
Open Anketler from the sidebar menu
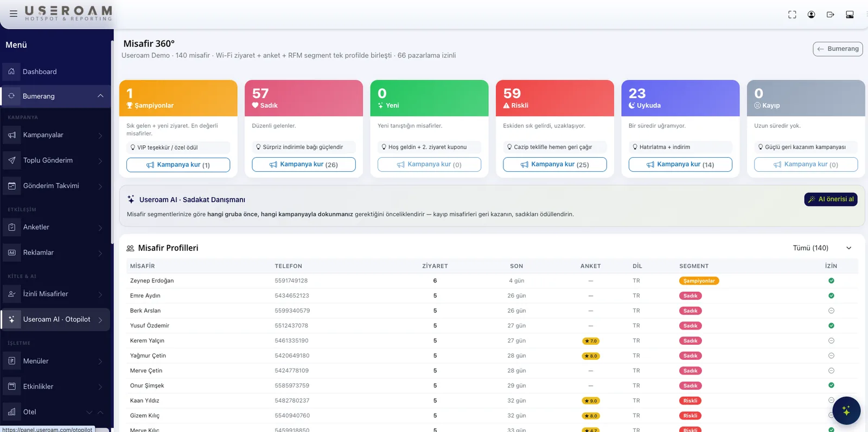(x=55, y=227)
